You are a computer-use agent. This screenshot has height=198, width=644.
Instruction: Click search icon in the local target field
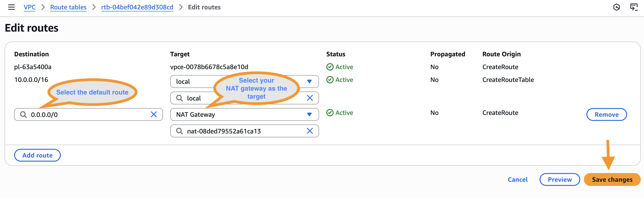pos(179,98)
